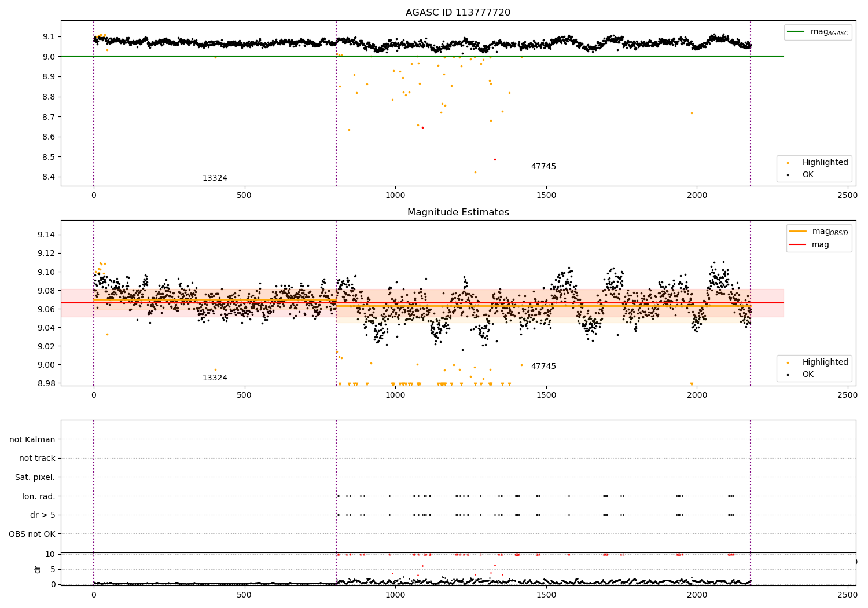Image resolution: width=868 pixels, height=608 pixels.
Task: Click the '8.4' tick on top plot y-axis
Action: click(x=50, y=177)
